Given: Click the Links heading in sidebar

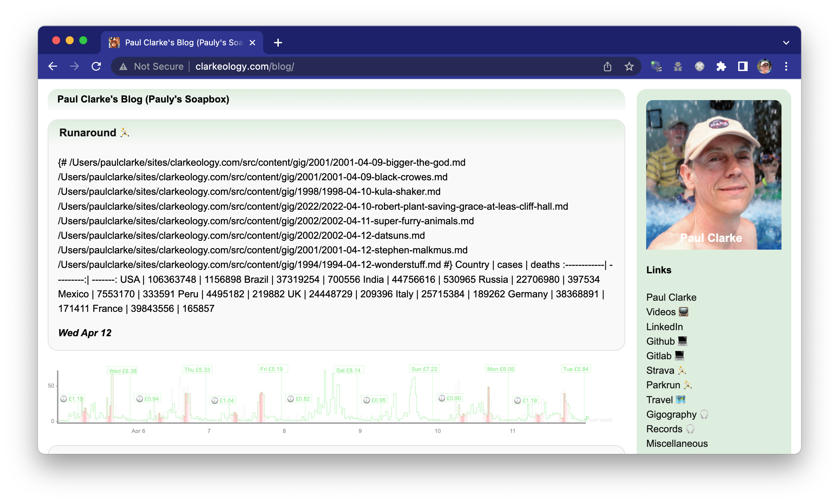Looking at the screenshot, I should click(659, 270).
